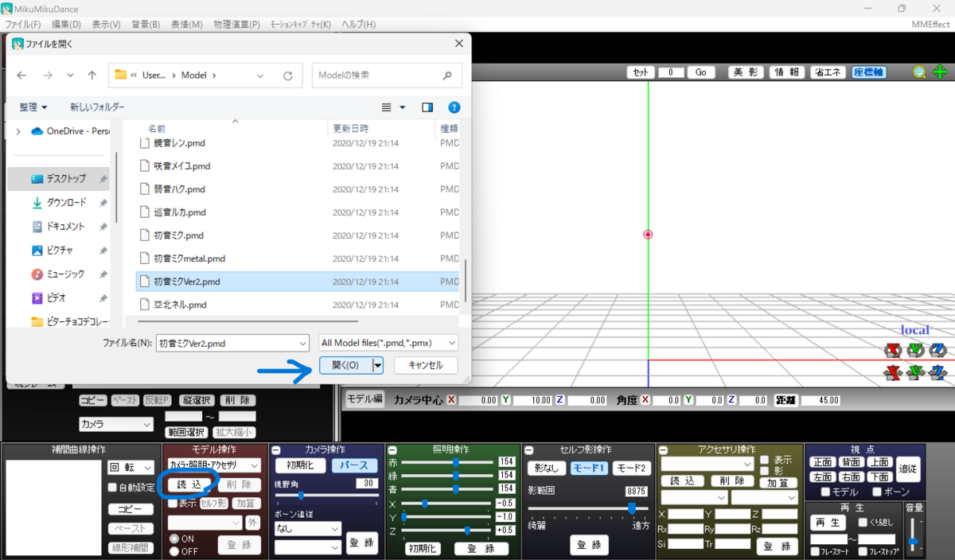Toggle ボーン checkbox in 視点 panel

[x=878, y=492]
